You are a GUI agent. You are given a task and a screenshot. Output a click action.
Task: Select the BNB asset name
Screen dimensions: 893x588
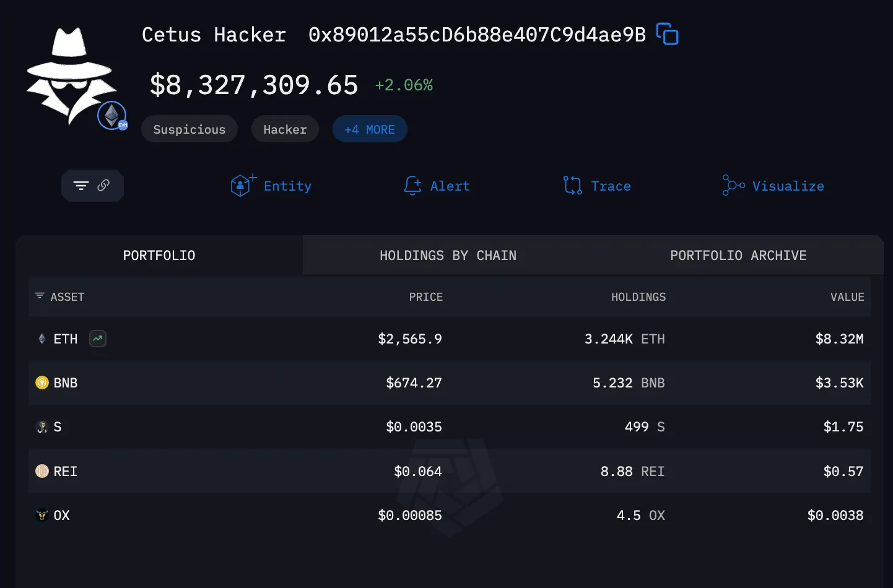(66, 383)
